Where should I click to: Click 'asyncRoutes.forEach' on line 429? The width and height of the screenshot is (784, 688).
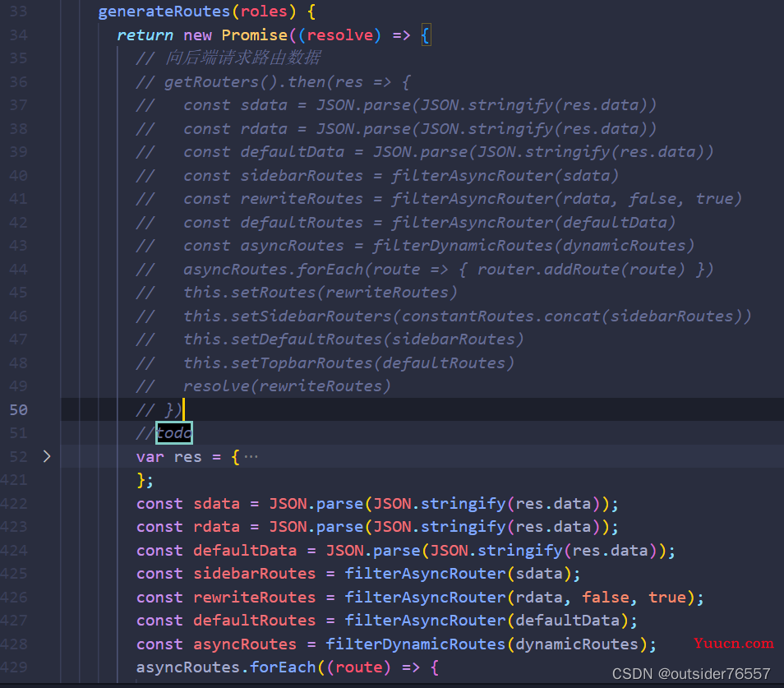point(226,667)
